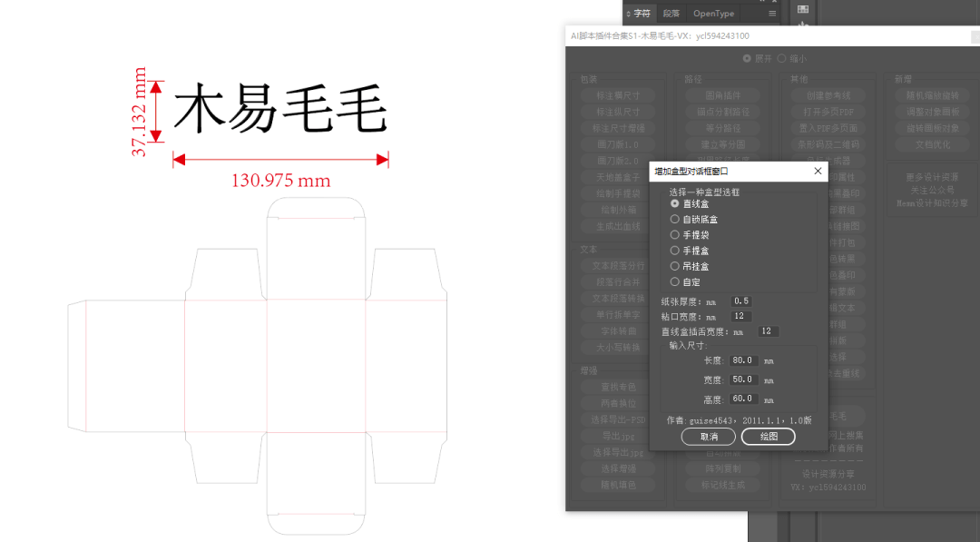The image size is (980, 542).
Task: Click 大小写转换 in the 文本 group
Action: pyautogui.click(x=618, y=348)
